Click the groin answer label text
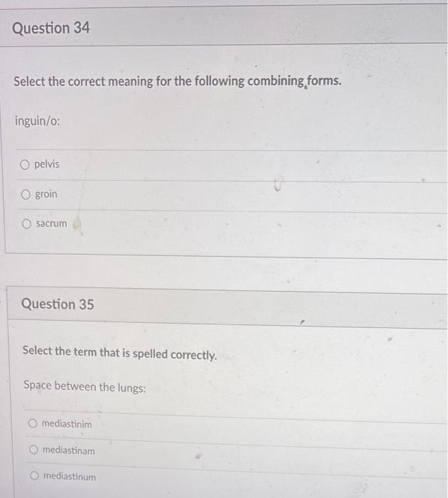The image size is (448, 498). (x=46, y=194)
